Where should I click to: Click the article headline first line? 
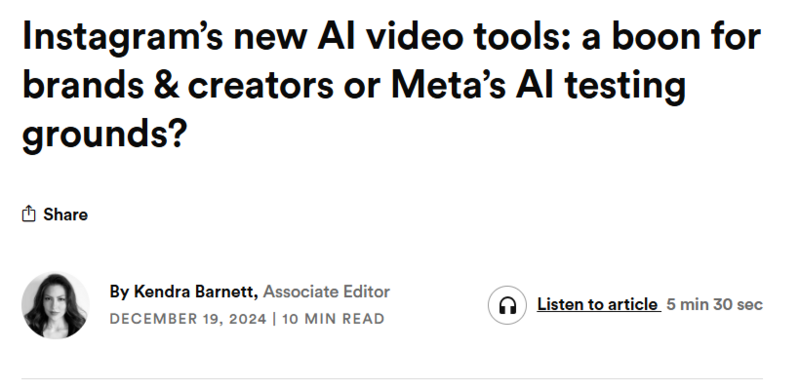(391, 37)
